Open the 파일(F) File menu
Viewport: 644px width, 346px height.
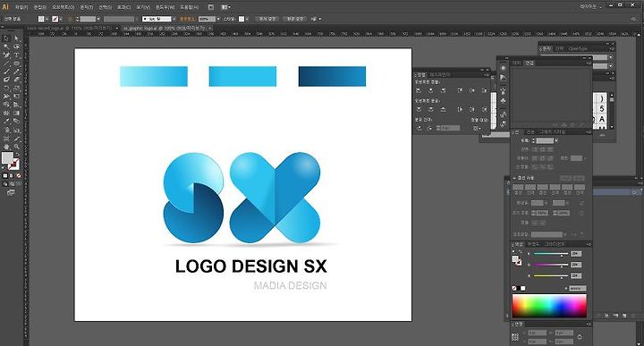21,7
